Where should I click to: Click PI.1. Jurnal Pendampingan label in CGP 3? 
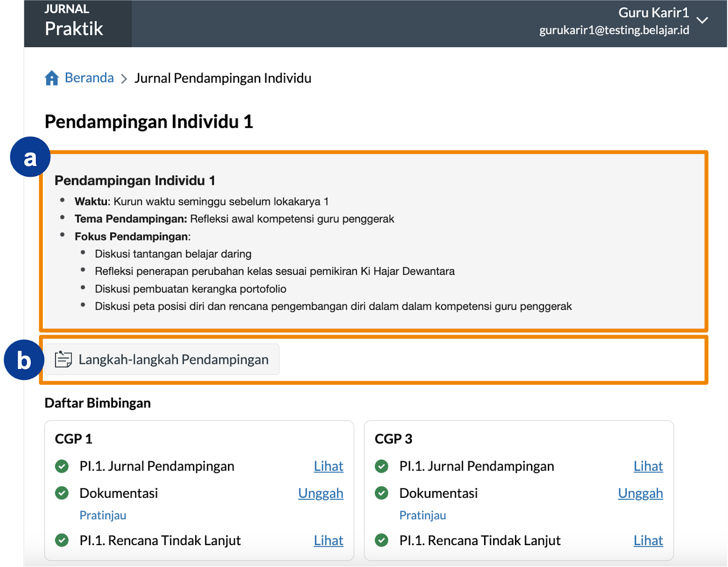point(477,466)
